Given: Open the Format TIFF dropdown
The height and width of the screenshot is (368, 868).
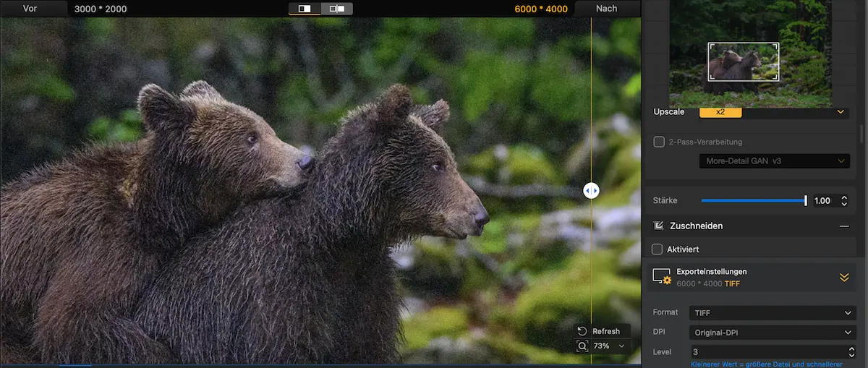Looking at the screenshot, I should 773,313.
